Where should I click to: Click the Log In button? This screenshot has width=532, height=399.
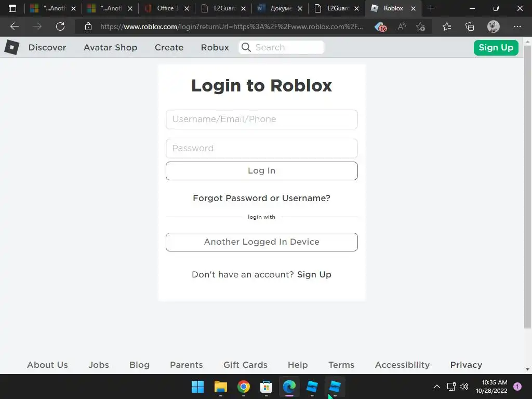tap(262, 170)
